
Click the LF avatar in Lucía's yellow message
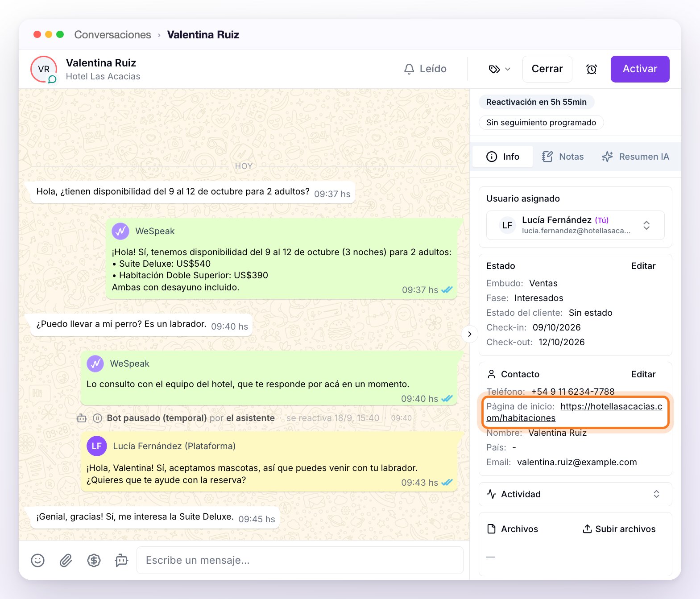pyautogui.click(x=97, y=446)
